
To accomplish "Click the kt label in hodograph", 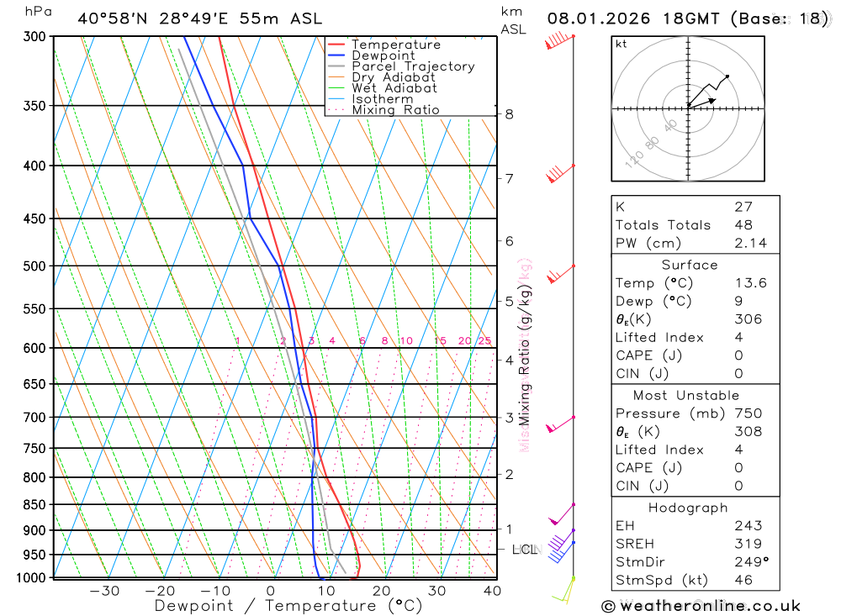I will (621, 44).
